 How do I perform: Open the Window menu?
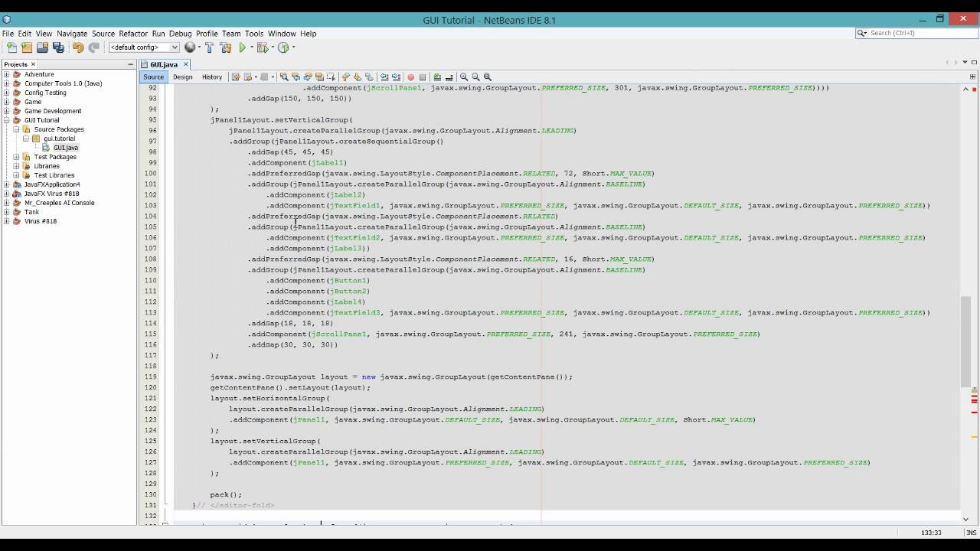tap(282, 34)
